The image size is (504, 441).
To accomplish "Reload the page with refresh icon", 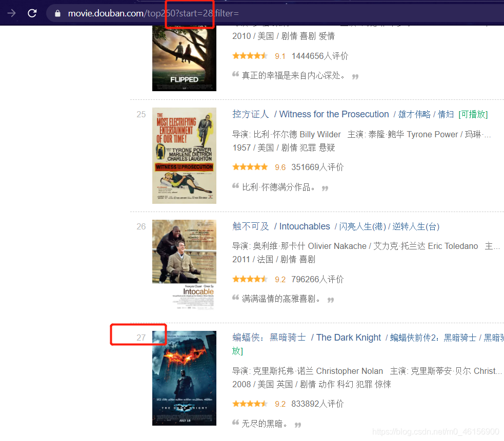I will (x=32, y=13).
